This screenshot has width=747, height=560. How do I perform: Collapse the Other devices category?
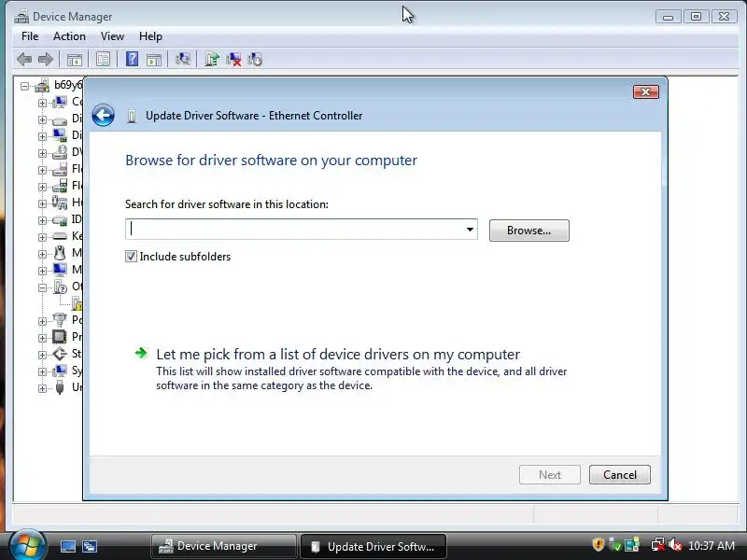click(x=42, y=287)
